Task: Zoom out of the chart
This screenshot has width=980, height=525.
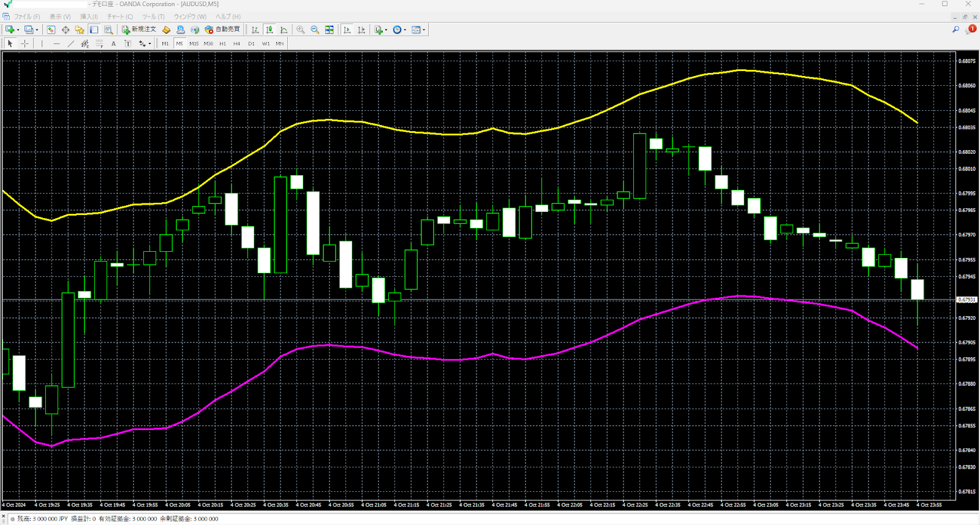Action: [315, 29]
